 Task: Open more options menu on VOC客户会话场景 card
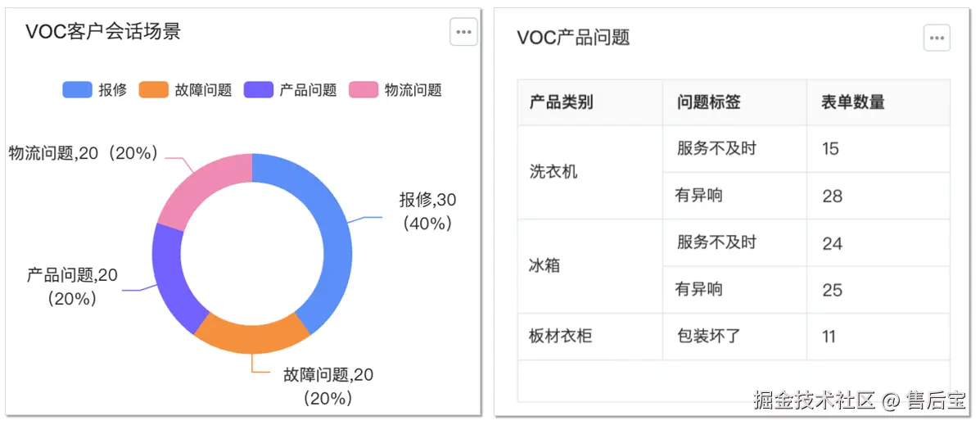click(463, 32)
